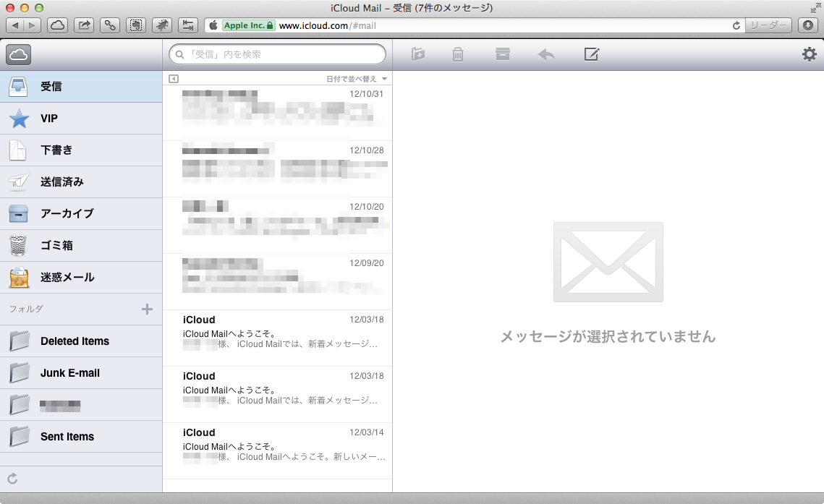Click the Apple Inc. certificate badge

click(248, 25)
